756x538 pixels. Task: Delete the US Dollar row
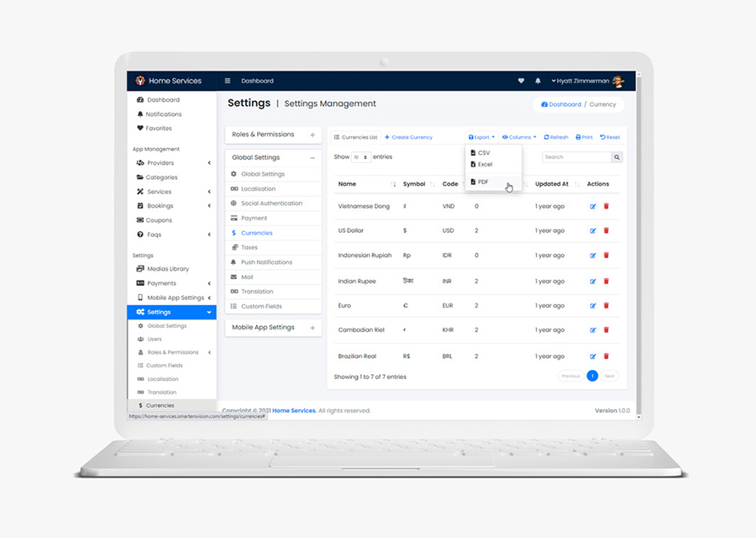pyautogui.click(x=606, y=230)
